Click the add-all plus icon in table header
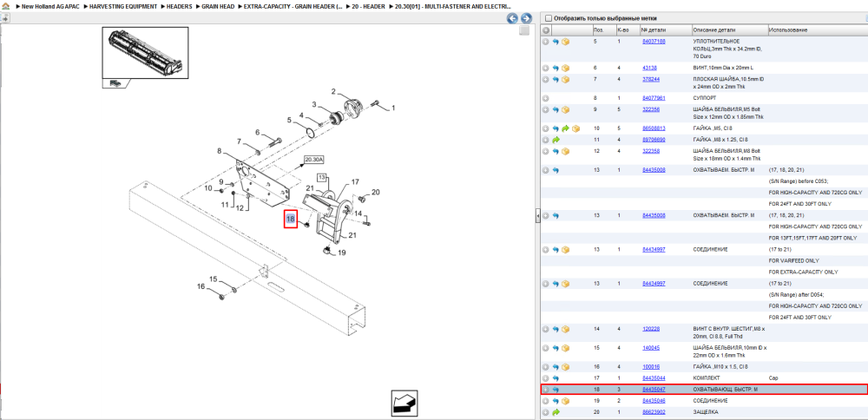The image size is (868, 420). 546,30
